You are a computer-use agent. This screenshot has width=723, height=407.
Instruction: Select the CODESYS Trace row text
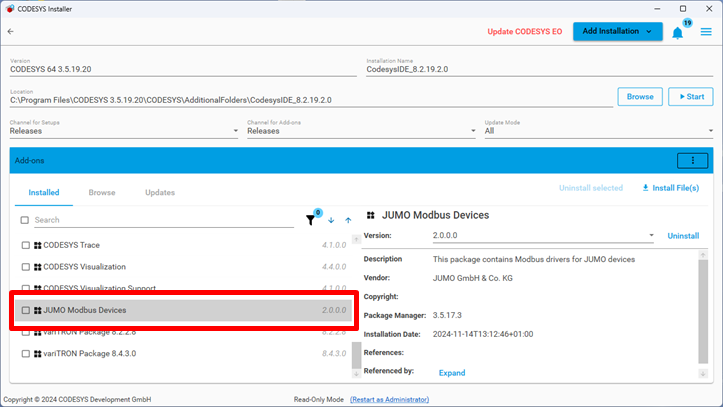point(71,245)
